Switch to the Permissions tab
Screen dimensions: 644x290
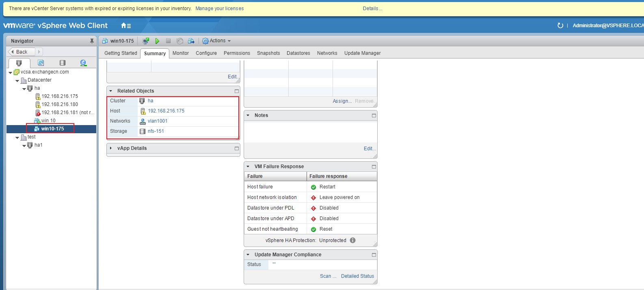pos(237,53)
